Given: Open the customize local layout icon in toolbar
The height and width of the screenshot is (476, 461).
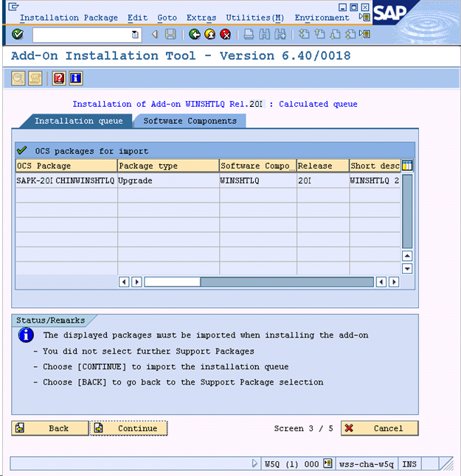Looking at the screenshot, I should (x=364, y=34).
